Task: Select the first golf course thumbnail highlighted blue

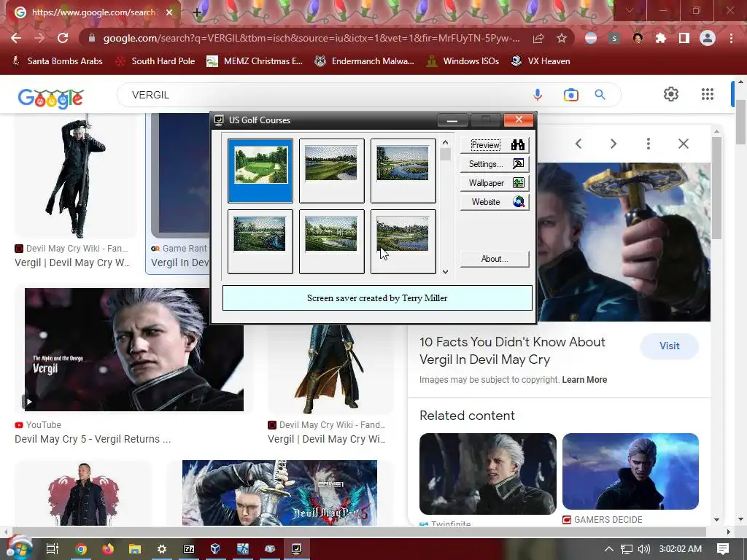Action: [x=260, y=171]
